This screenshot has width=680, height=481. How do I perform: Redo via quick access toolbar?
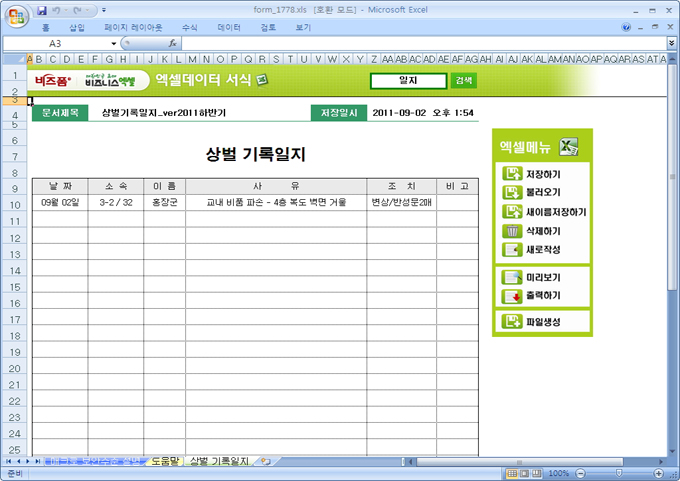pos(78,10)
